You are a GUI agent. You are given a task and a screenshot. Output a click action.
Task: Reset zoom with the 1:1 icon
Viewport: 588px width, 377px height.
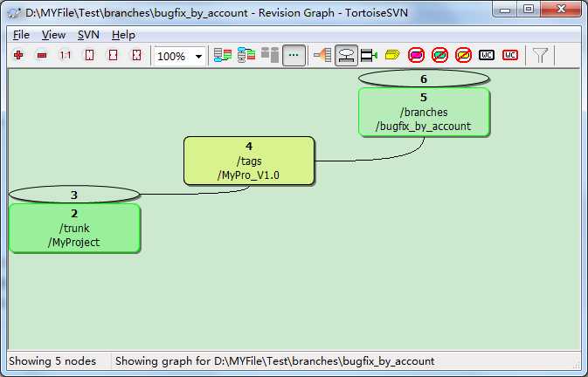pyautogui.click(x=66, y=55)
